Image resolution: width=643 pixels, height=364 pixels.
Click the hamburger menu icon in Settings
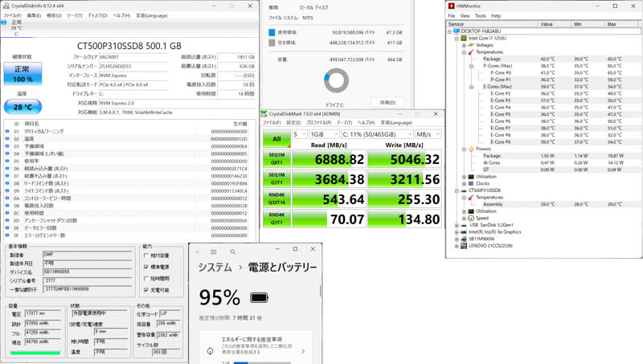[215, 252]
